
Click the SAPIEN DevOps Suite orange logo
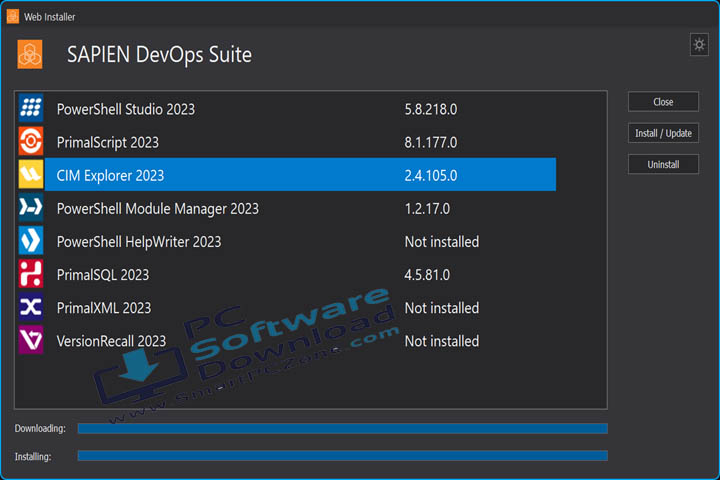pos(30,54)
